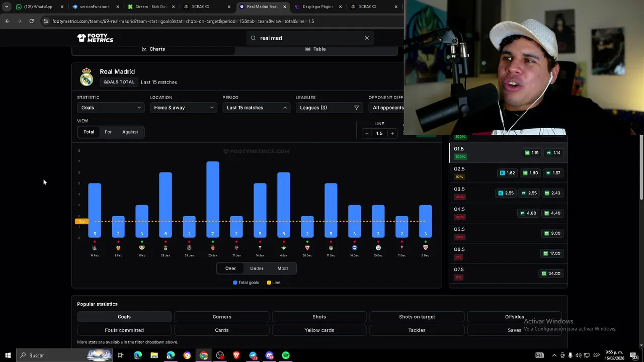Click the FootyMetrics logo

95,38
